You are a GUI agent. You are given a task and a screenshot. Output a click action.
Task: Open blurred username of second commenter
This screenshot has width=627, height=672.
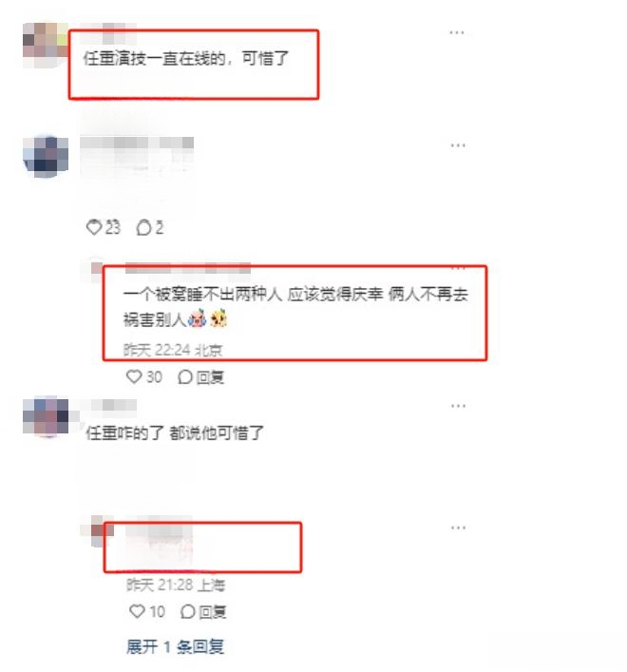tap(137, 143)
